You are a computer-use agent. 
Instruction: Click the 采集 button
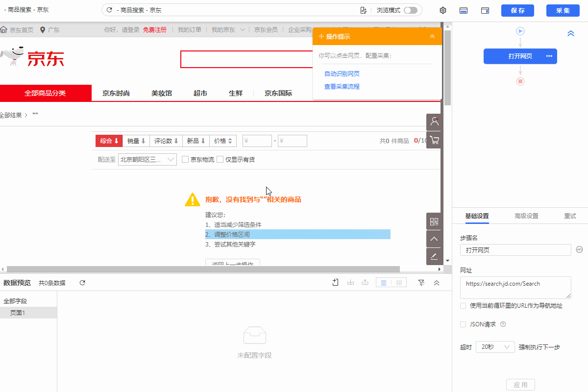[x=563, y=10]
